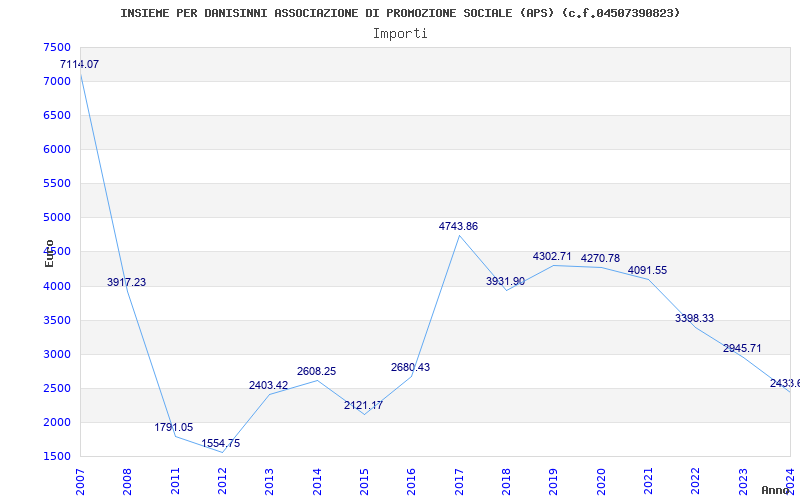Select the 4270.78 data label
Screen dimensions: 800x500
600,258
